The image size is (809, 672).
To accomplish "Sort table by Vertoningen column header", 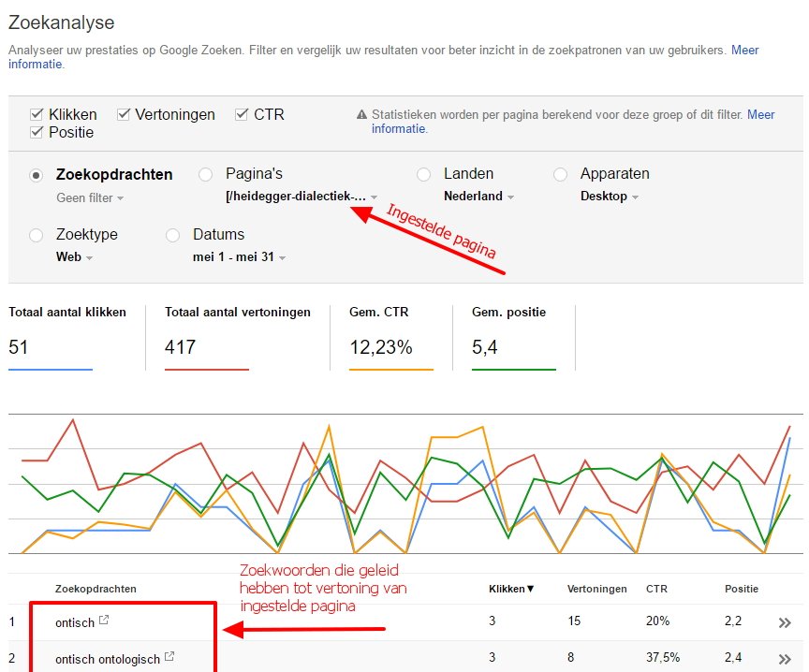I will [x=597, y=589].
